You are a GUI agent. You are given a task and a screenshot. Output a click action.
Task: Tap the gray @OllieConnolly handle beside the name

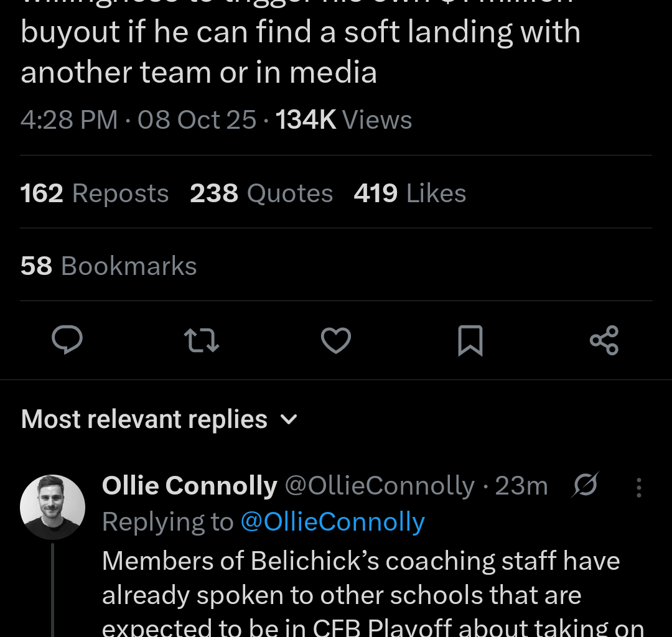pos(380,486)
